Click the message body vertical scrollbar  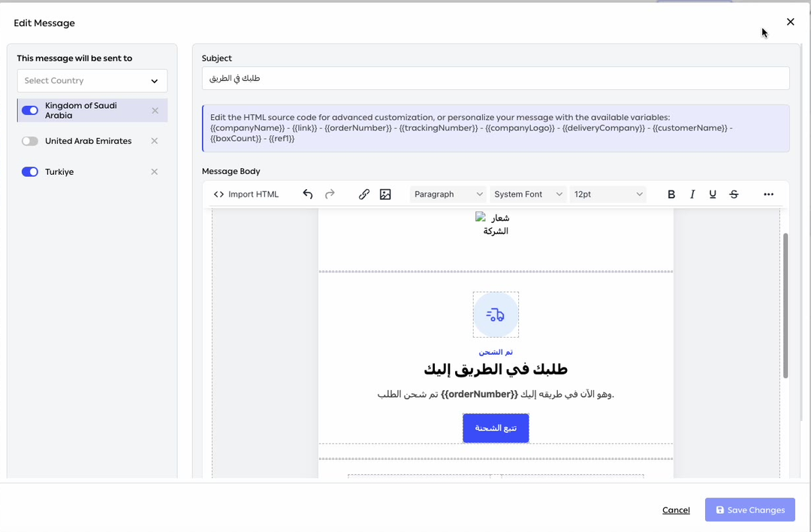tap(785, 305)
